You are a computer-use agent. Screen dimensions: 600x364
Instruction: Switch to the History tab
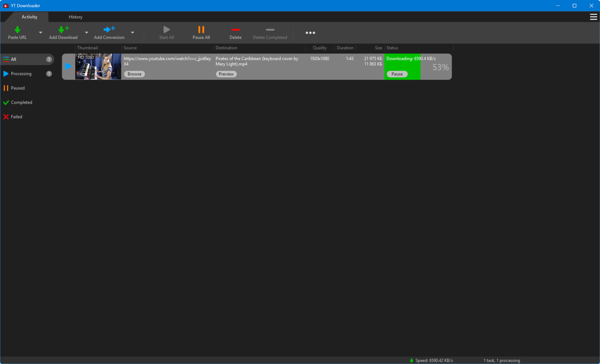pos(75,17)
